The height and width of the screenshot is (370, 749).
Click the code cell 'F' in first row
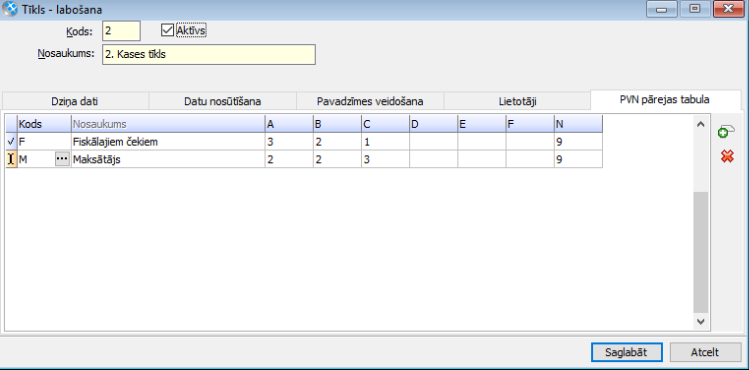pyautogui.click(x=44, y=142)
